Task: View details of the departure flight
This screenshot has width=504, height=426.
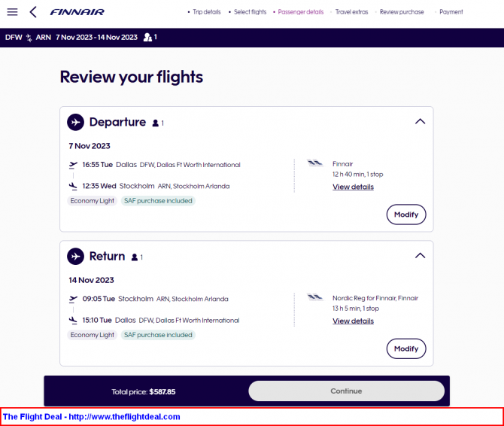Action: coord(353,187)
